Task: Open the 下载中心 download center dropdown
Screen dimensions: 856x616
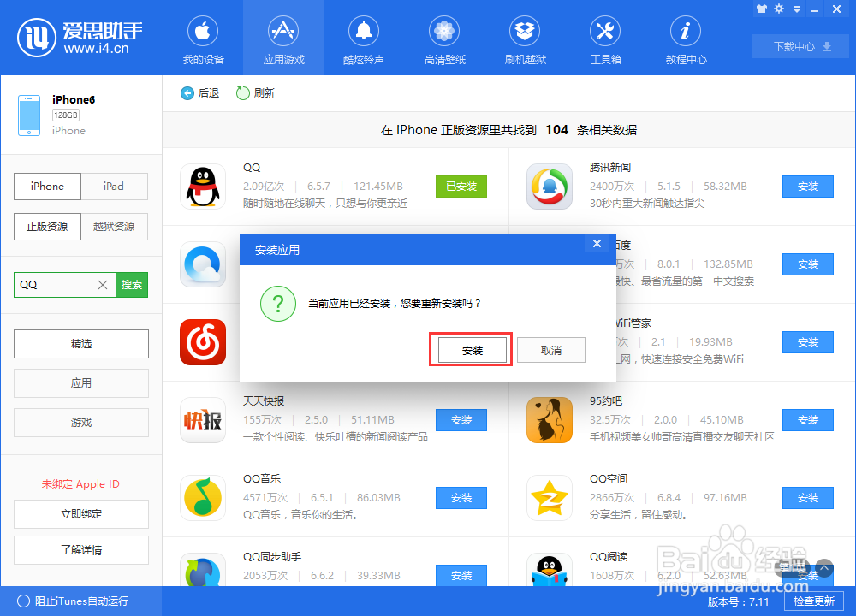Action: click(800, 46)
